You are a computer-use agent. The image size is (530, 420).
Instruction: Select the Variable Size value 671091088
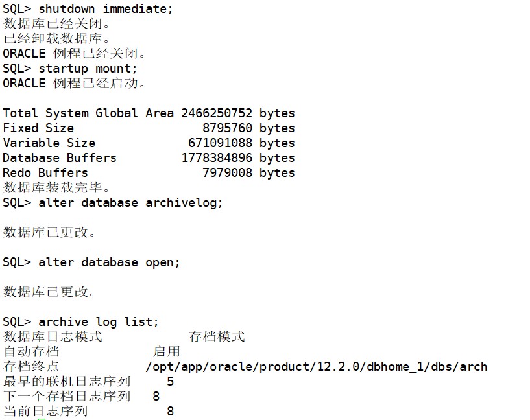click(220, 143)
